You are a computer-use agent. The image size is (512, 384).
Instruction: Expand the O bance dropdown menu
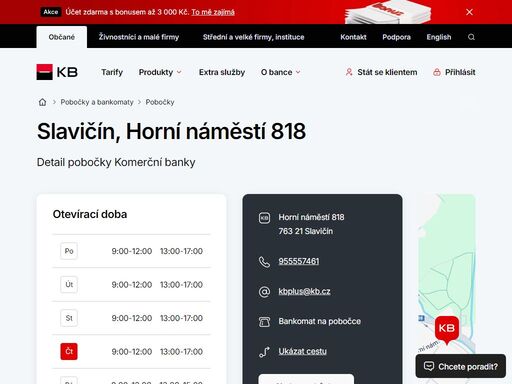tap(281, 72)
